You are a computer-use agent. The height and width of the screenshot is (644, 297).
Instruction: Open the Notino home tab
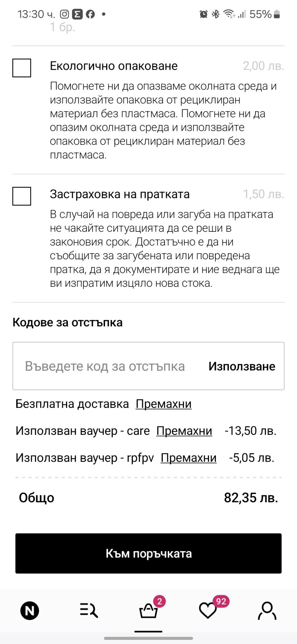coord(30,611)
